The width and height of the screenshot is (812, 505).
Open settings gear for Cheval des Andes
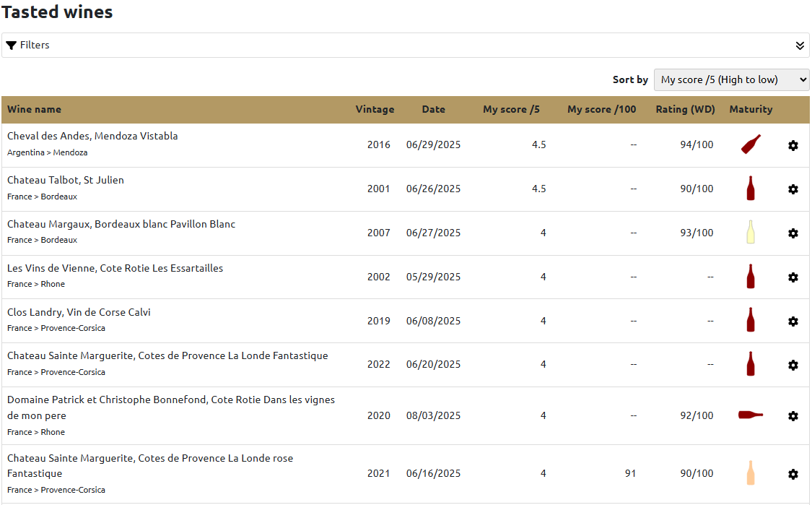[793, 146]
